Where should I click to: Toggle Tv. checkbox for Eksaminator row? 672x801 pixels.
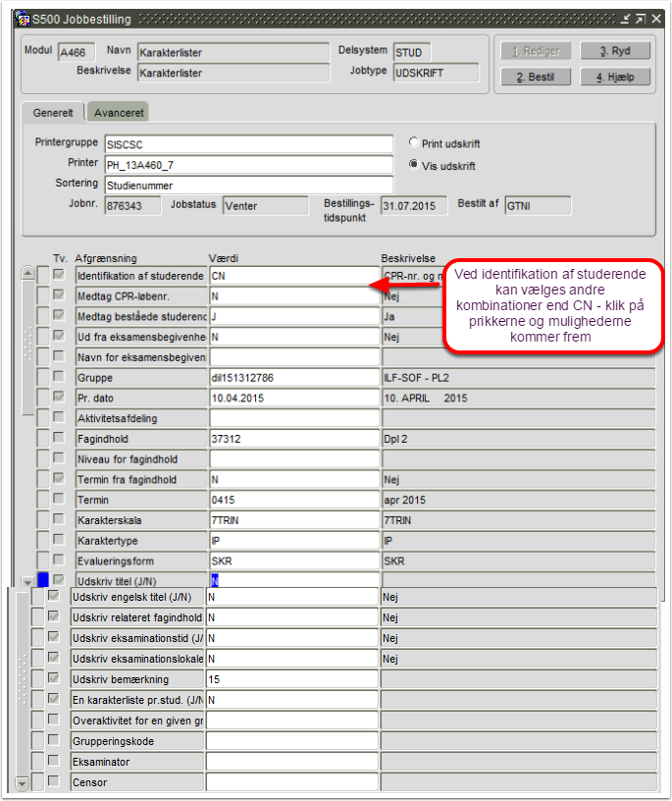click(54, 760)
